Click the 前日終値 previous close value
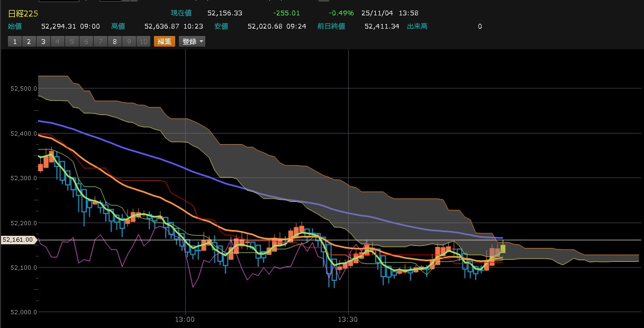This screenshot has width=644, height=328. 382,26
